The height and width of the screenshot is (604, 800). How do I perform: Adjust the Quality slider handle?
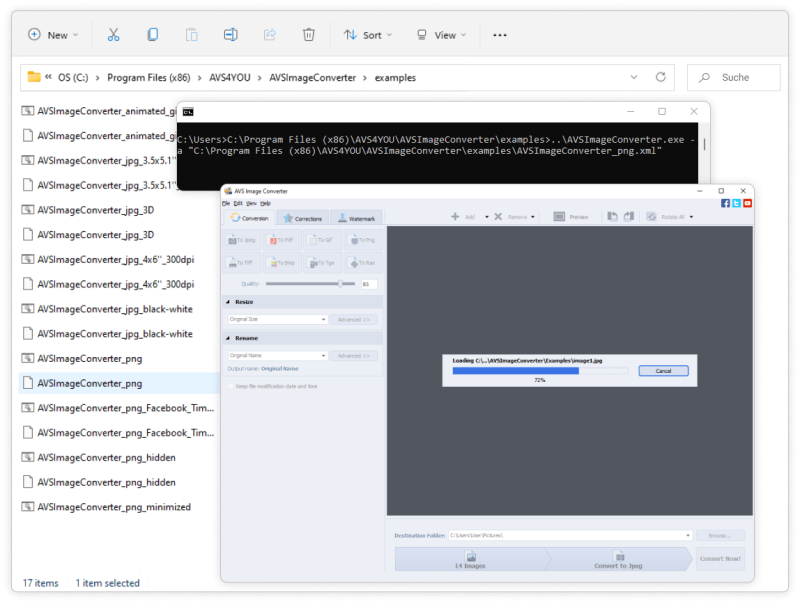click(340, 284)
